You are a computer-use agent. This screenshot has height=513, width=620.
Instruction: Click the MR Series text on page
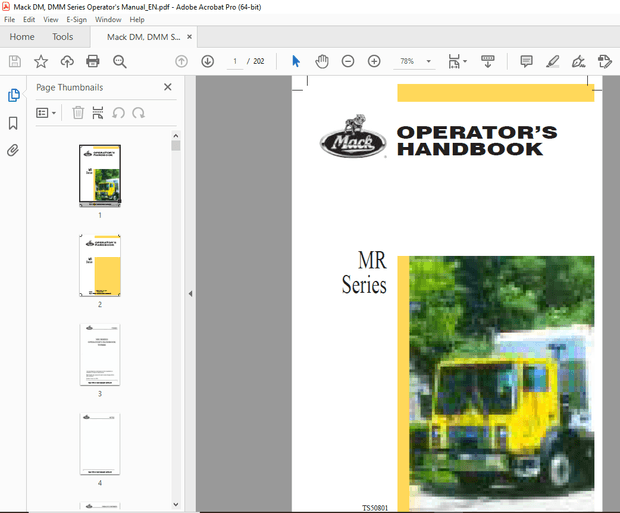[364, 273]
